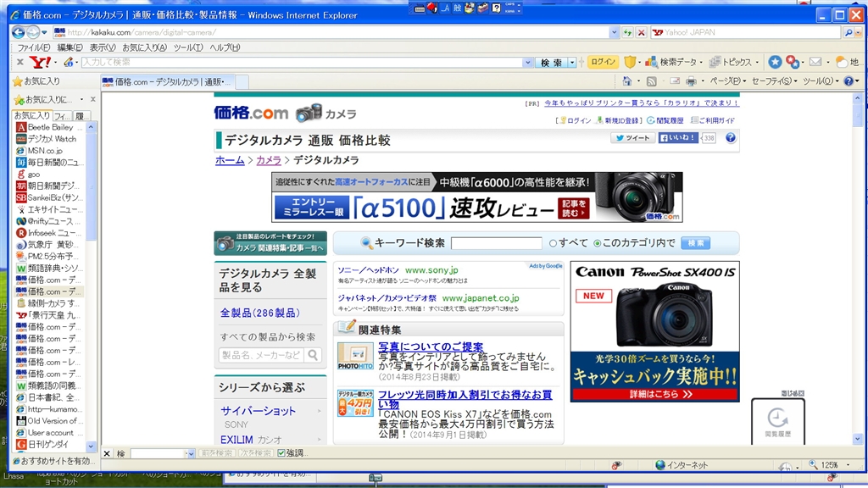Open the find bar text box dropdown arrow
Image resolution: width=868 pixels, height=488 pixels.
click(x=191, y=454)
